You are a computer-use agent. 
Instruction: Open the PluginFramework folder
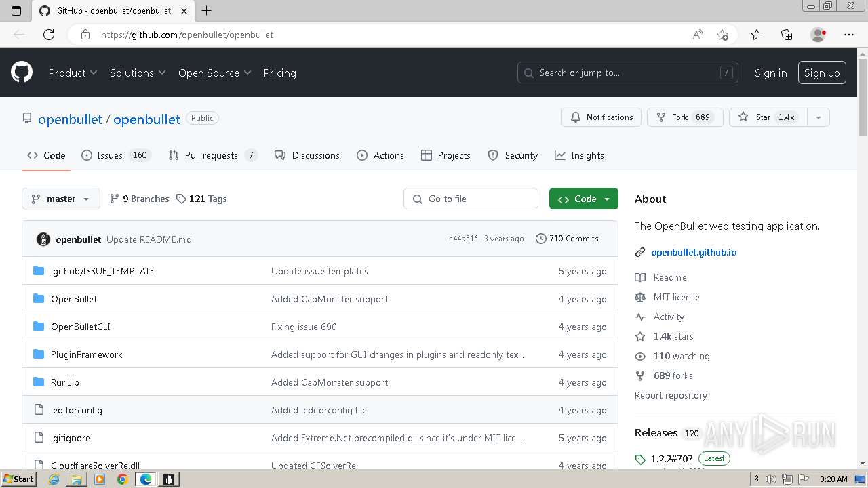[86, 354]
